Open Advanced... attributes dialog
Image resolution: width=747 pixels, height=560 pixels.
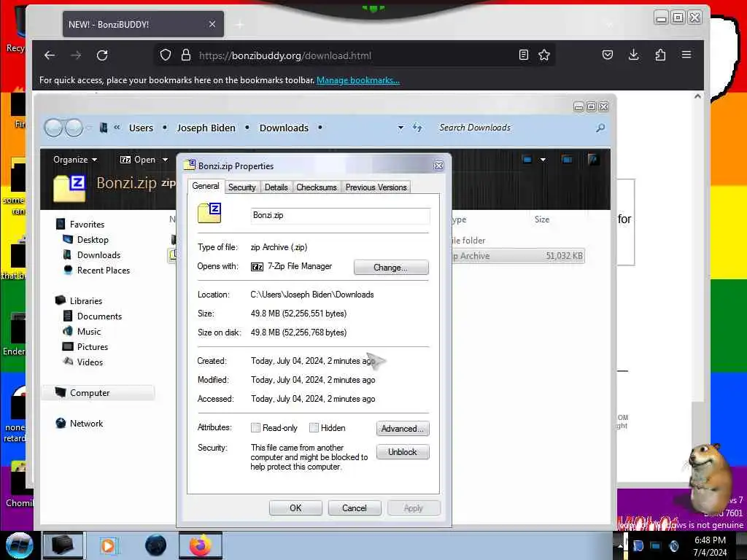[403, 429]
